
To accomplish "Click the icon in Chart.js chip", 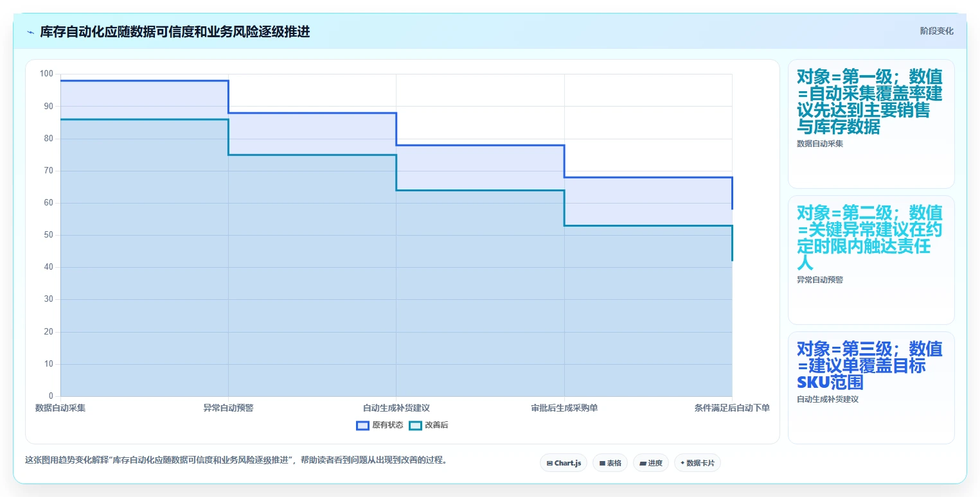I will tap(549, 463).
